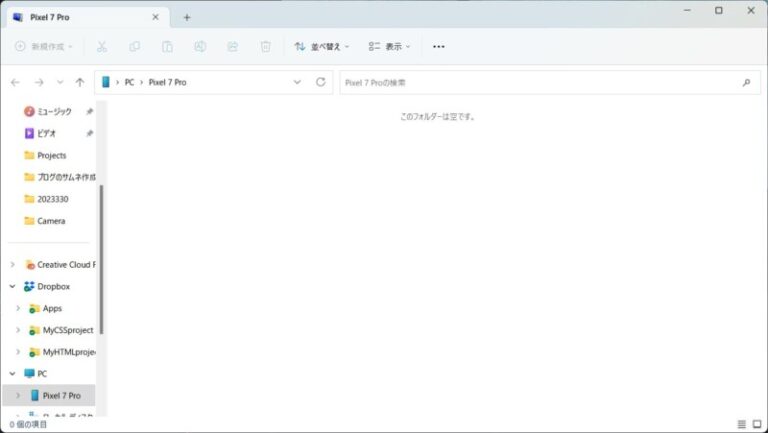
Task: Click the delete trash can icon
Action: (x=265, y=46)
